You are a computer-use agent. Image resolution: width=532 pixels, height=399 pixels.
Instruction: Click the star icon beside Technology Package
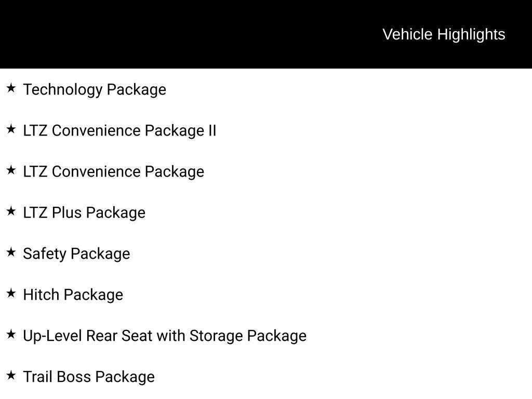[x=11, y=88]
